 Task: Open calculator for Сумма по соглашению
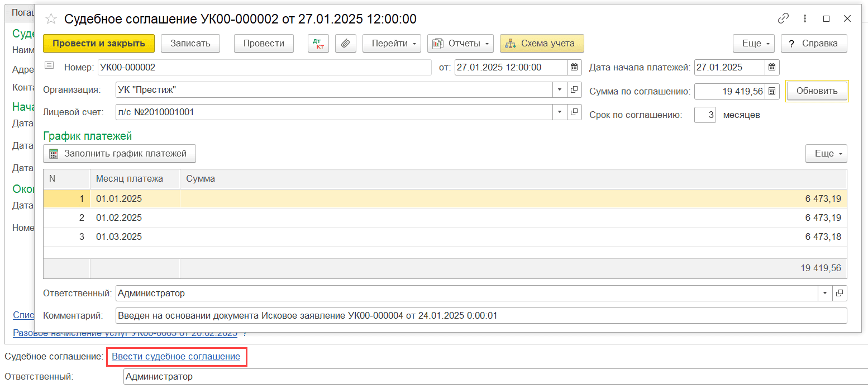(772, 91)
